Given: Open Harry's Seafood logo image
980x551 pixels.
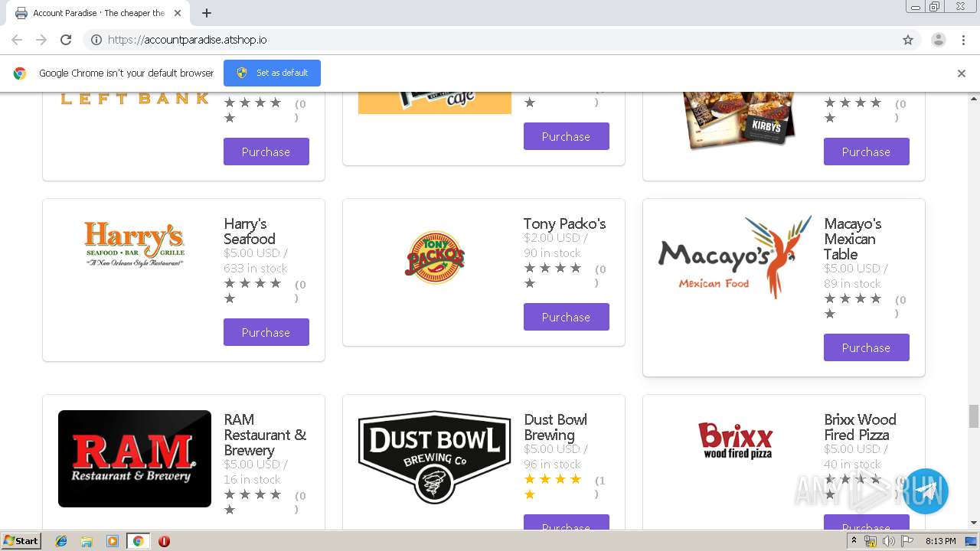Looking at the screenshot, I should tap(135, 243).
